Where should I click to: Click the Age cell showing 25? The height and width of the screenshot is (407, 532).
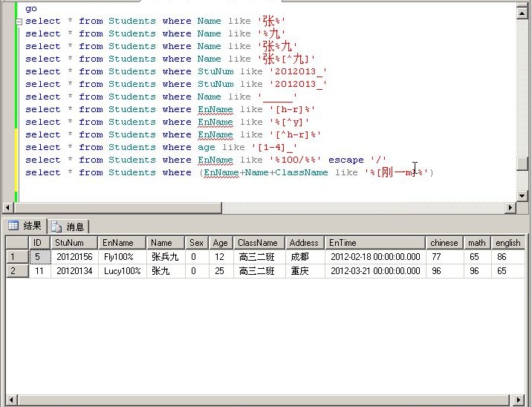(x=221, y=271)
